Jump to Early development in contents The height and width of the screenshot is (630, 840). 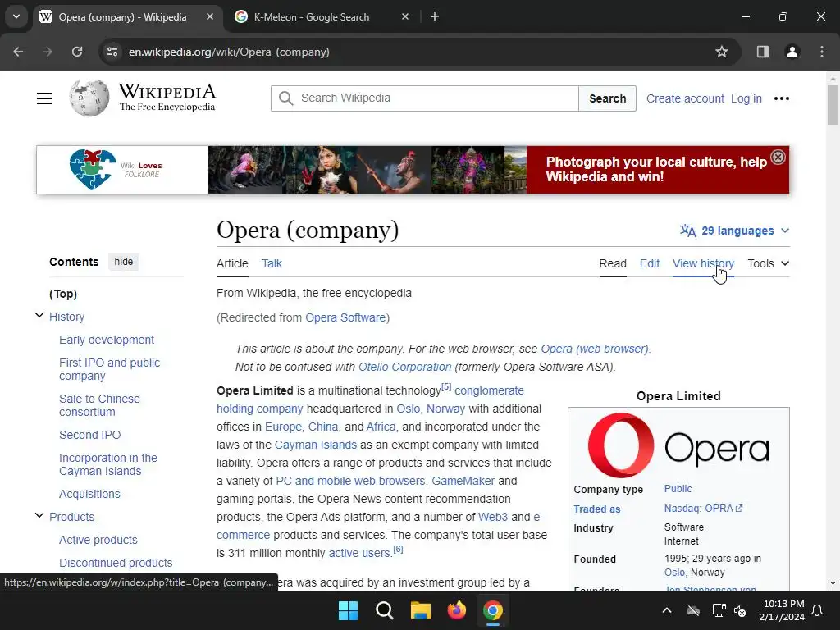click(106, 340)
